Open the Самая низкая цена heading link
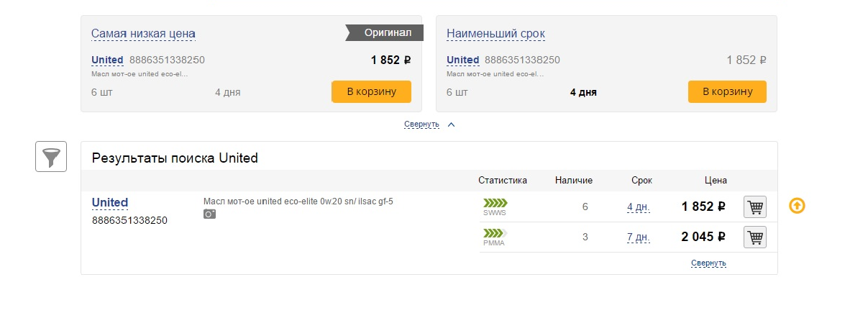Screen dimensions: 868x331 [x=143, y=34]
